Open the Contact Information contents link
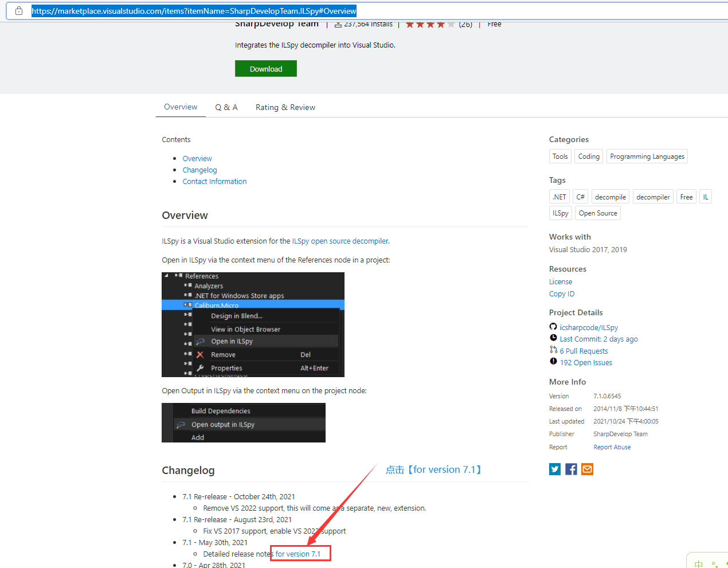Image resolution: width=728 pixels, height=568 pixels. (214, 182)
